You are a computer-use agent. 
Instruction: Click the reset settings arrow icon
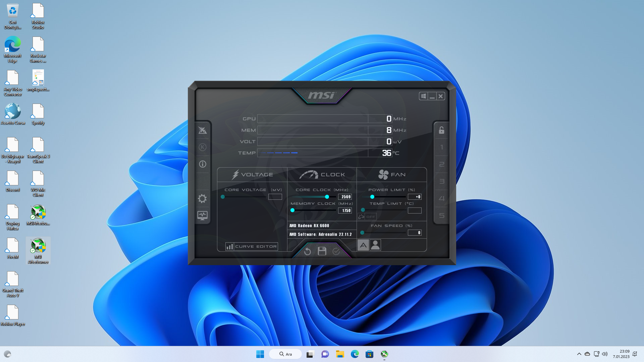(307, 251)
